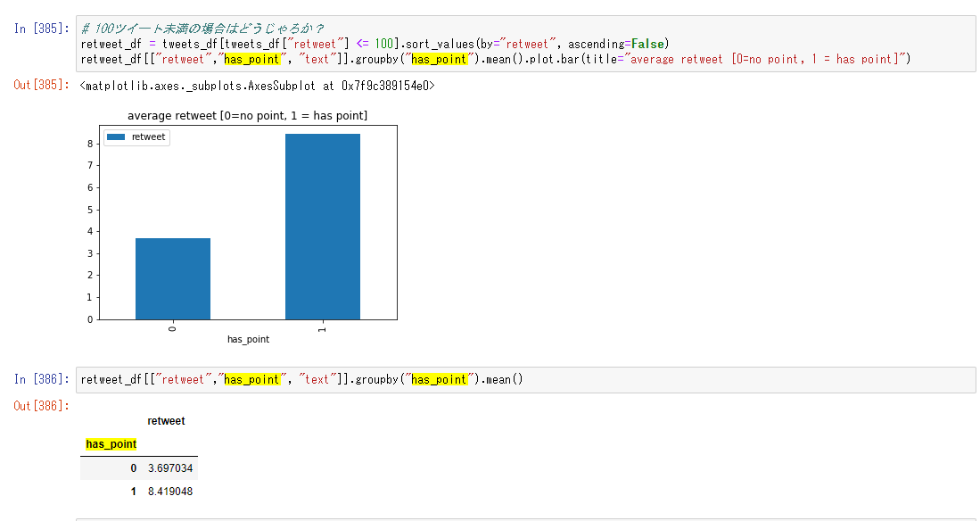The width and height of the screenshot is (980, 521).
Task: Click the has_point x-axis label under chart
Action: pos(248,340)
